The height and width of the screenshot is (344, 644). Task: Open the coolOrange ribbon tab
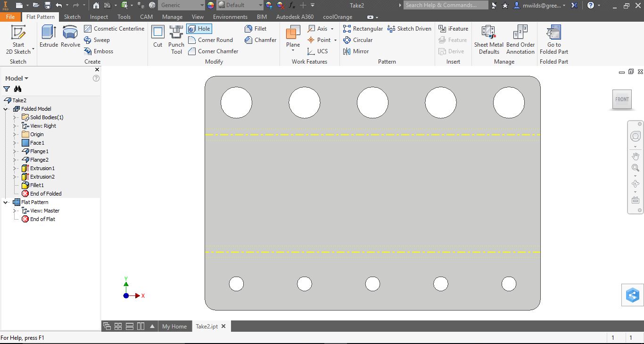click(x=338, y=17)
